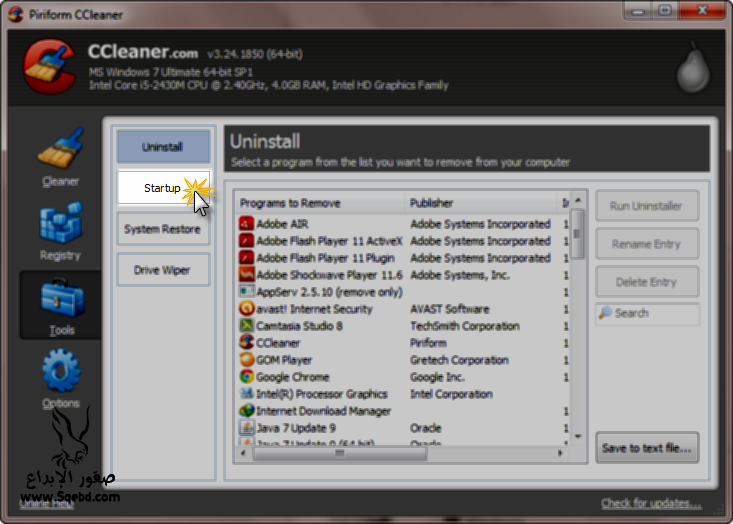
Task: Select Adobe AIR program icon
Action: (247, 224)
